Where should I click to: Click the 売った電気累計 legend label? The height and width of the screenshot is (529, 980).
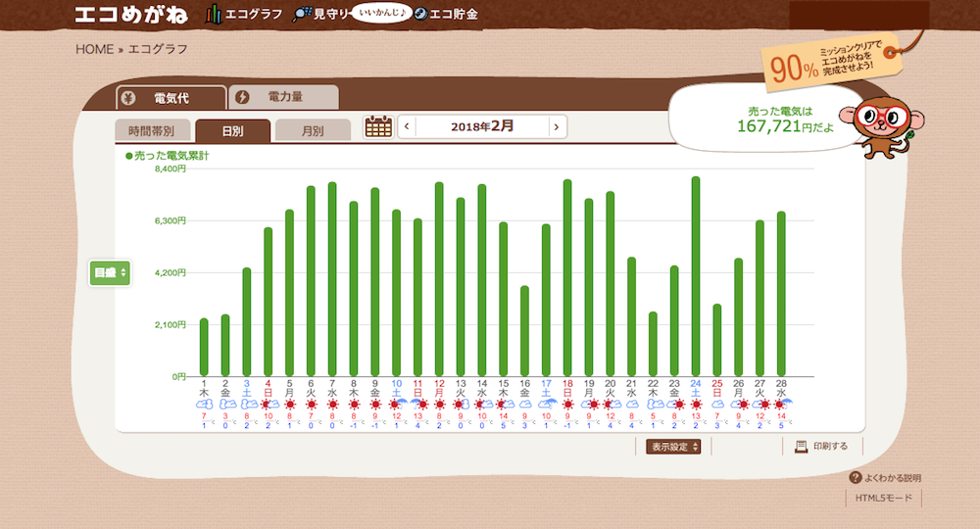coord(167,156)
